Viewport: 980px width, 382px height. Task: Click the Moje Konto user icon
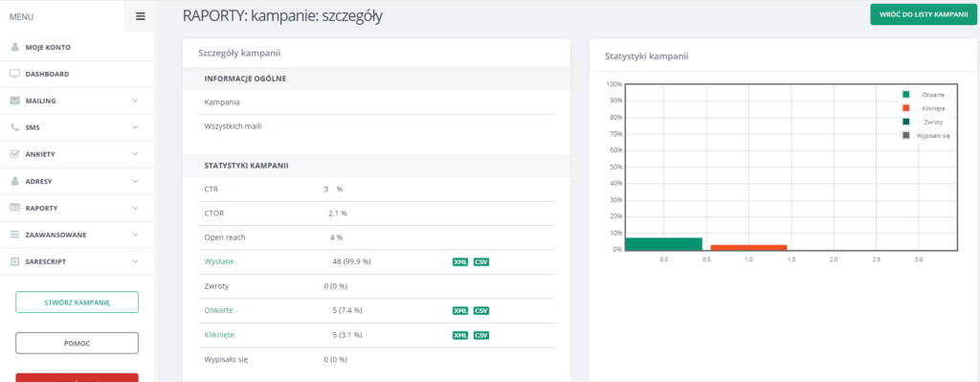[x=15, y=47]
